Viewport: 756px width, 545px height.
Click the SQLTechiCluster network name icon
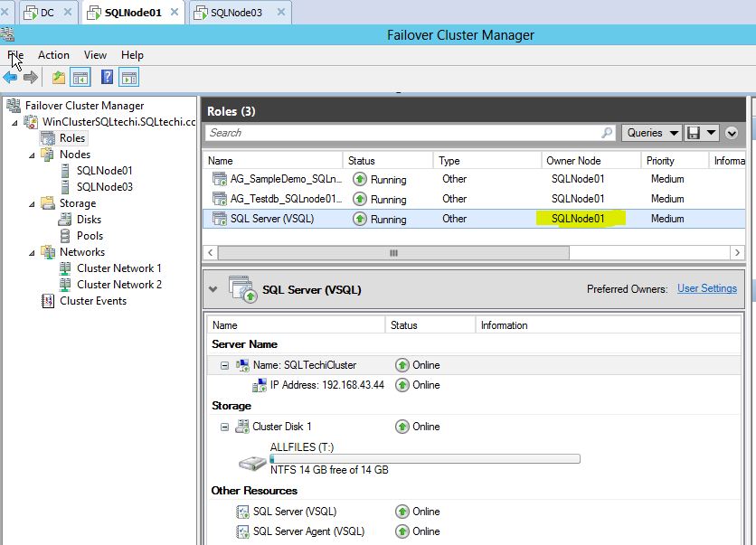point(242,365)
